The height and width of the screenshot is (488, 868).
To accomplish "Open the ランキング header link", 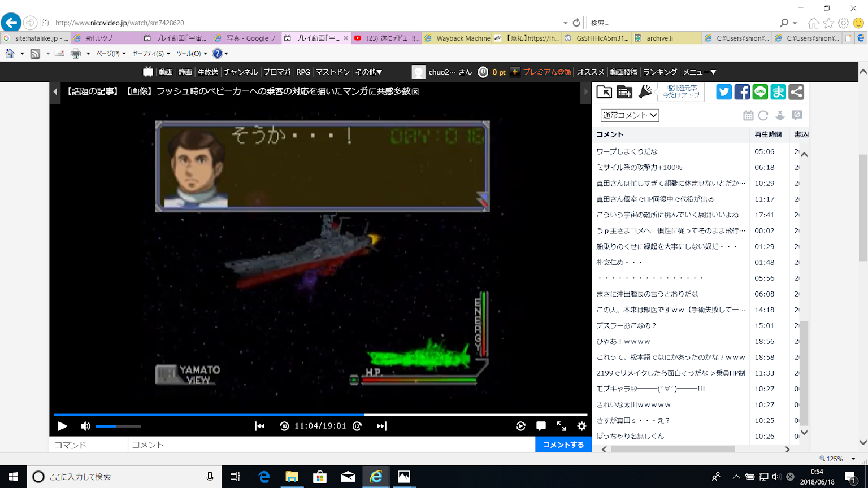I will [659, 72].
